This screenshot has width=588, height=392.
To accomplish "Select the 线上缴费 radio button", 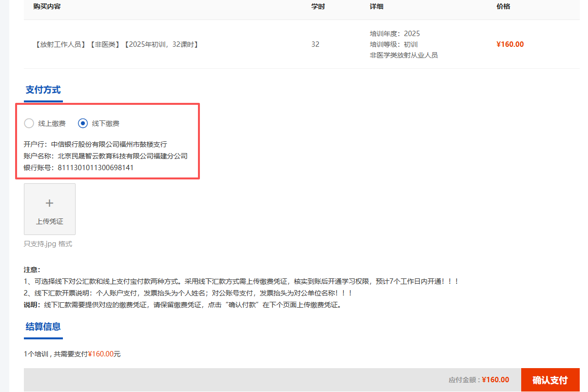I will click(29, 123).
